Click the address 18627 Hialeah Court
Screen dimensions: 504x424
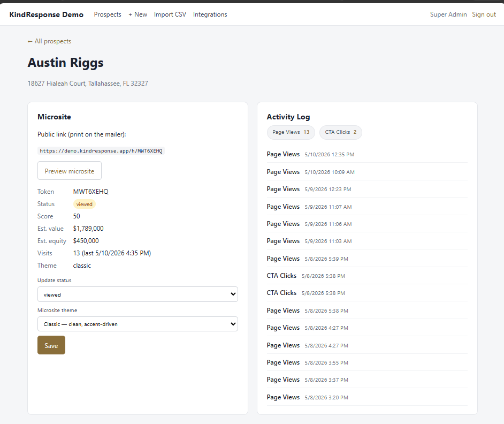tap(88, 84)
